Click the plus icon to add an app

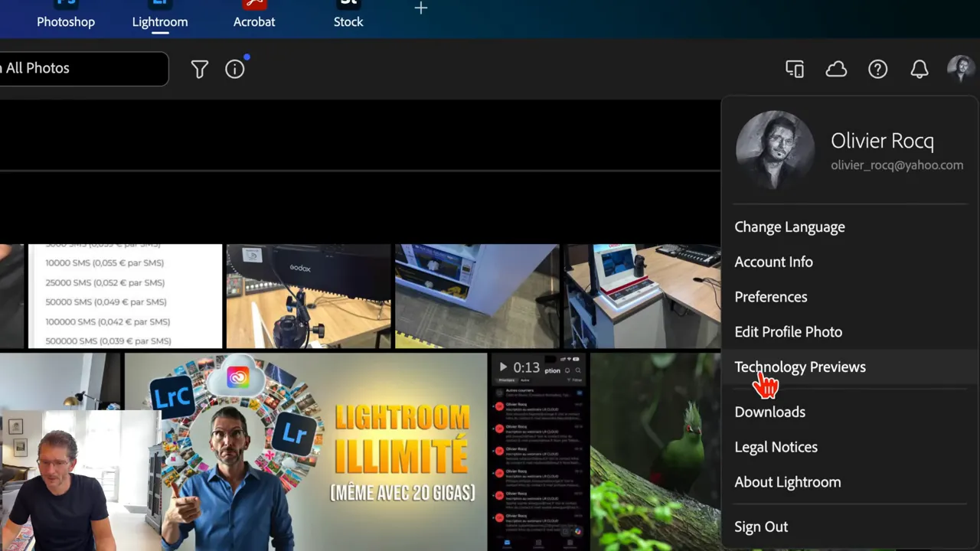420,8
